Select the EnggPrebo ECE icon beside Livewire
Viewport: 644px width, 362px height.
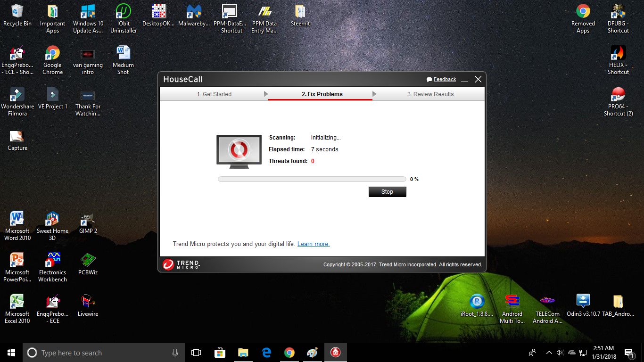[x=52, y=309]
